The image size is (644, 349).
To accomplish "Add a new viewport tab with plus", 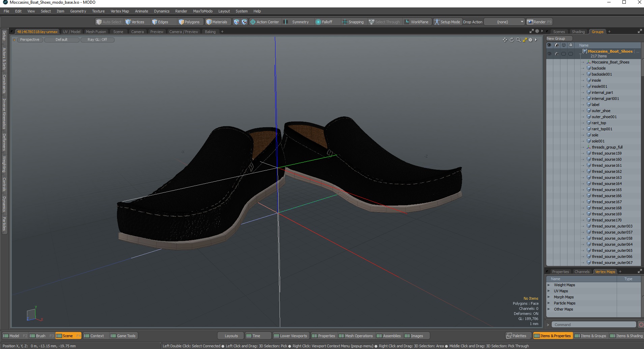I will pyautogui.click(x=222, y=32).
